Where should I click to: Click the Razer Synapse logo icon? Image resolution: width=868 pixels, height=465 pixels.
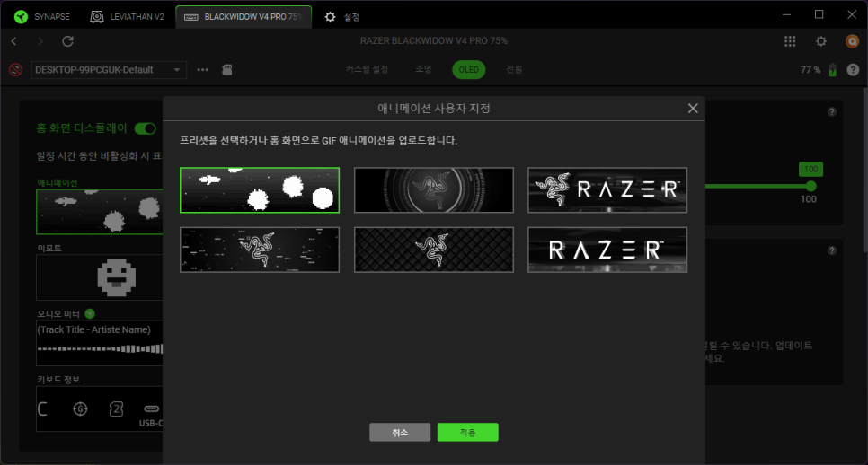21,16
